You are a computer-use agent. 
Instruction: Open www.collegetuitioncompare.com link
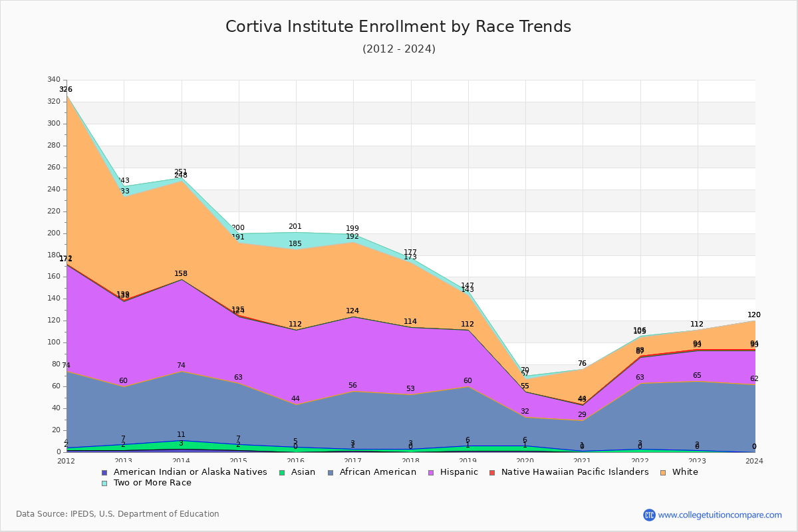(720, 515)
